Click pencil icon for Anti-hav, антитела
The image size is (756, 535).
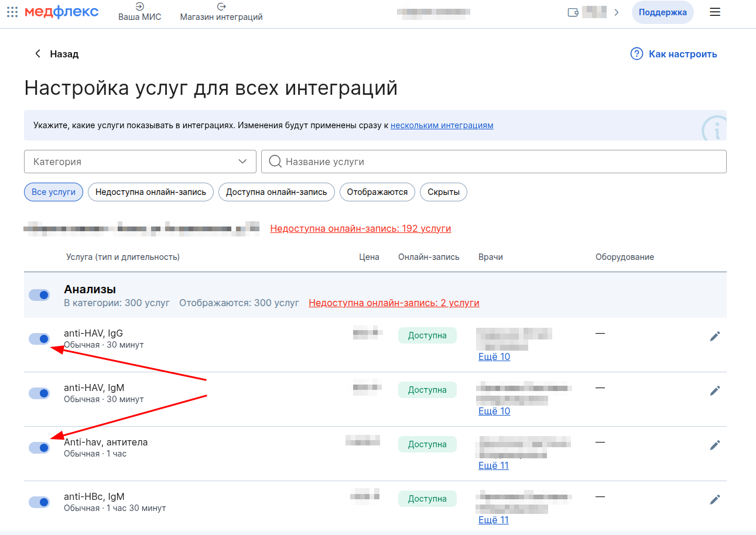tap(714, 445)
